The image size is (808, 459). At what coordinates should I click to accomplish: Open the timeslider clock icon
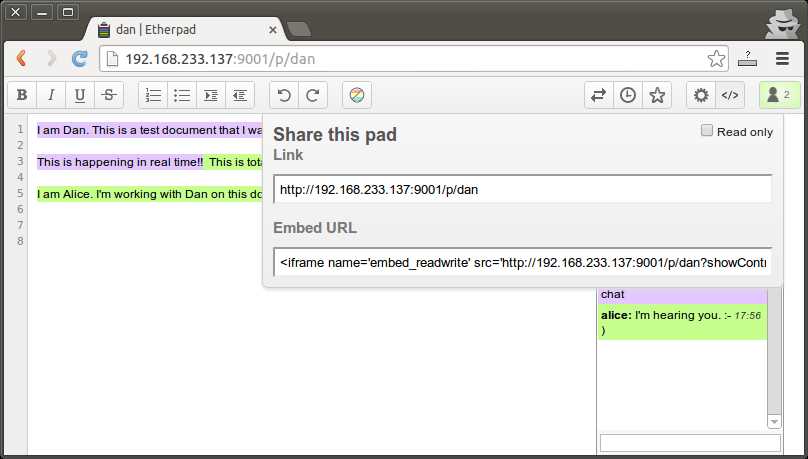click(x=628, y=95)
